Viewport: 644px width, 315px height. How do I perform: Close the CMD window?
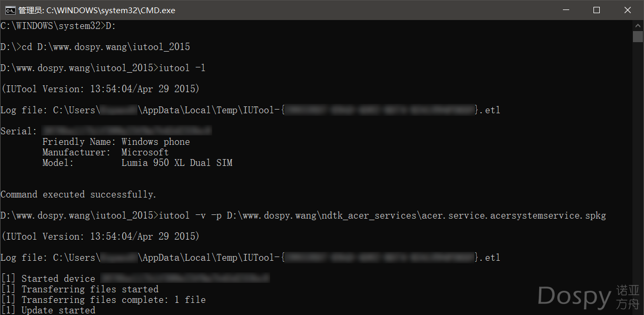pyautogui.click(x=627, y=10)
